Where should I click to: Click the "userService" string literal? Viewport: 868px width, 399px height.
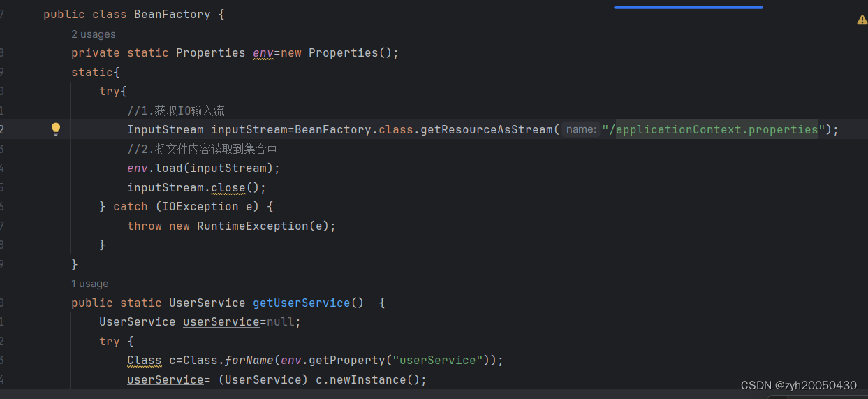[438, 361]
